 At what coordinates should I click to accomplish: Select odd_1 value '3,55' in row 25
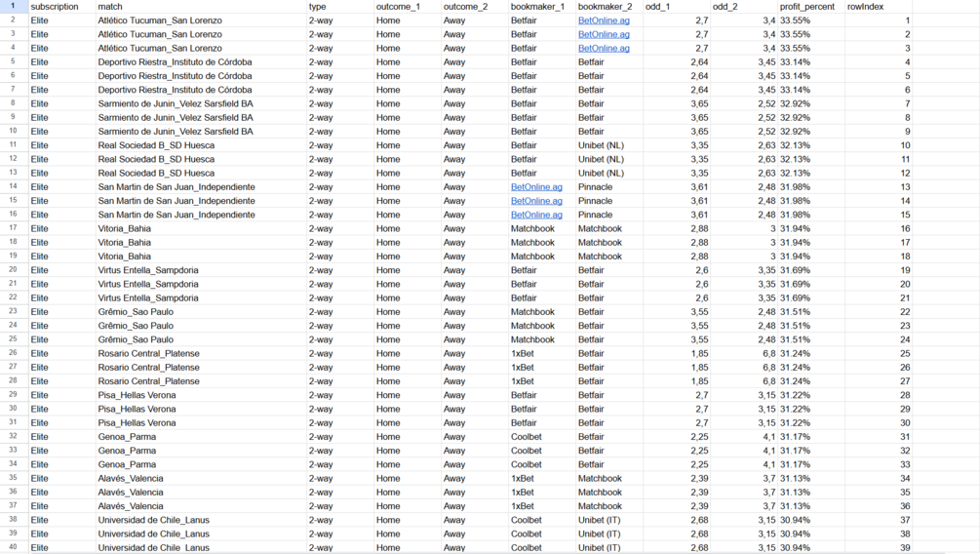point(677,339)
